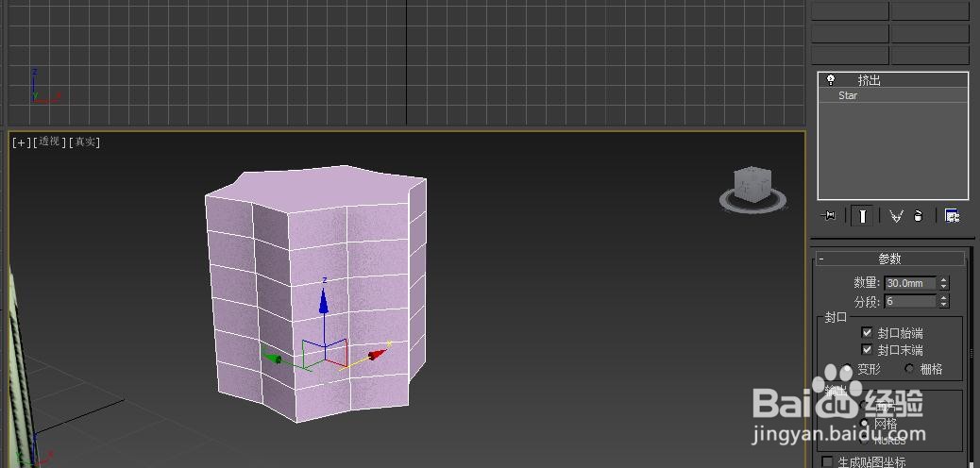The image size is (980, 468).
Task: Click the Make Unique icon
Action: 896,216
